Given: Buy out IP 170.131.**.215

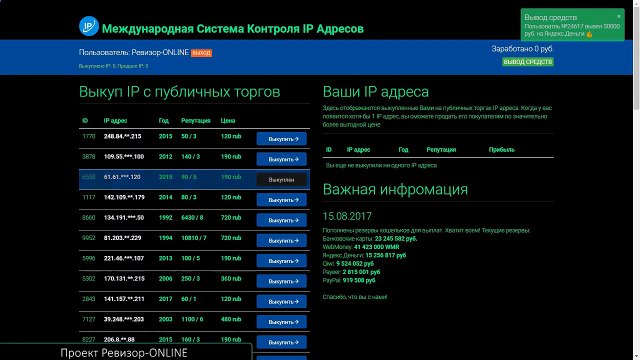Looking at the screenshot, I should coord(282,281).
